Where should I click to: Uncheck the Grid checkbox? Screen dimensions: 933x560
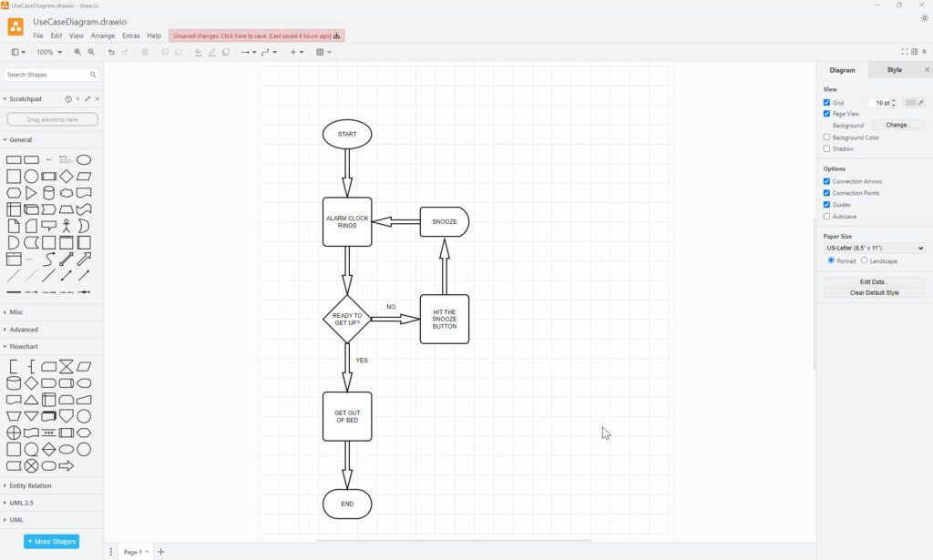coord(826,103)
